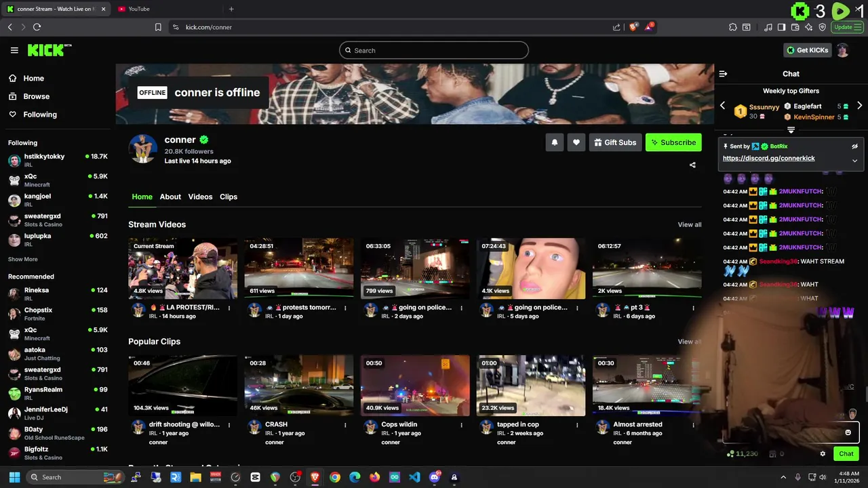Play the Cops wildin clip thumbnail
Screen dimensions: 868x488
pyautogui.click(x=415, y=386)
